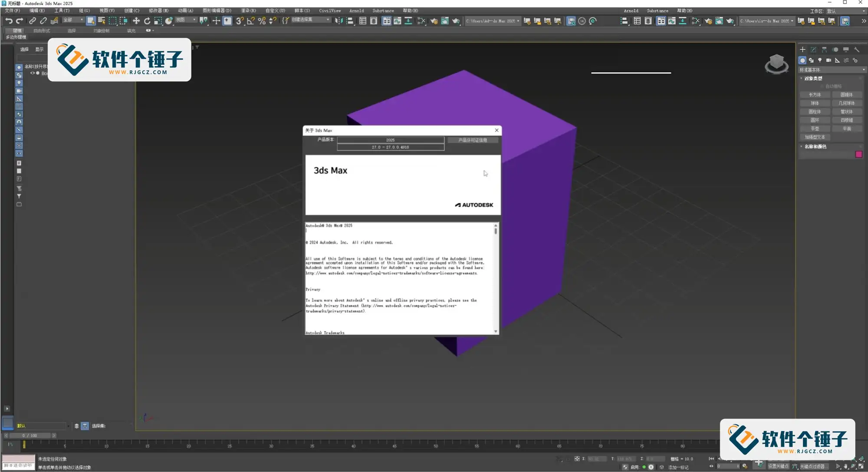868x472 pixels.
Task: Select the Cameras category icon in Create panel
Action: pyautogui.click(x=829, y=60)
